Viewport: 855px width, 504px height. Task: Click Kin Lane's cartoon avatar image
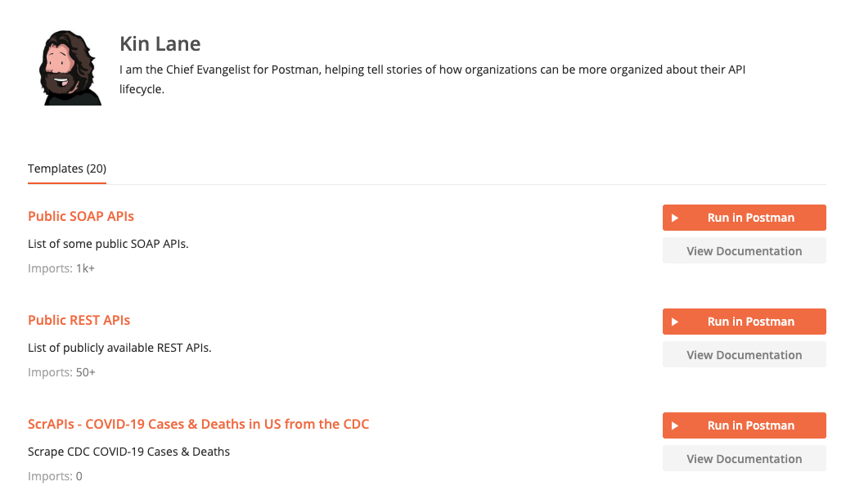coord(70,68)
